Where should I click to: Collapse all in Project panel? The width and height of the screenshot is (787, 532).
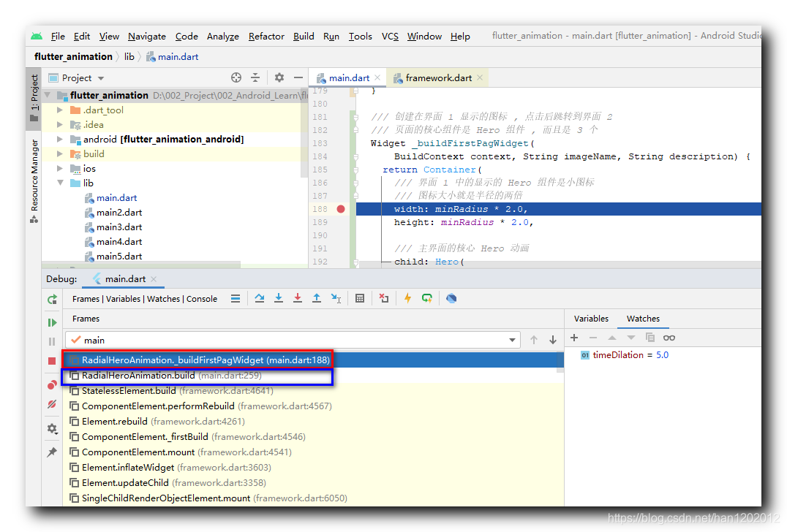click(x=255, y=77)
